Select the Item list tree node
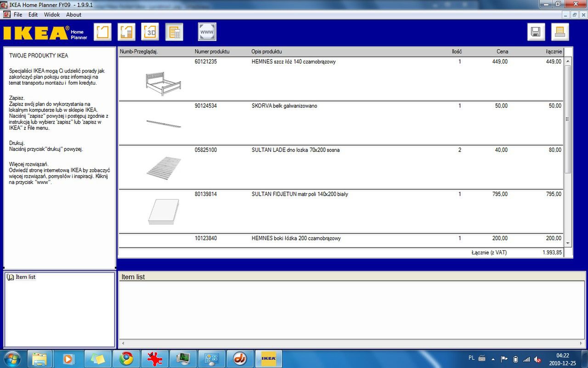The image size is (588, 368). 25,277
